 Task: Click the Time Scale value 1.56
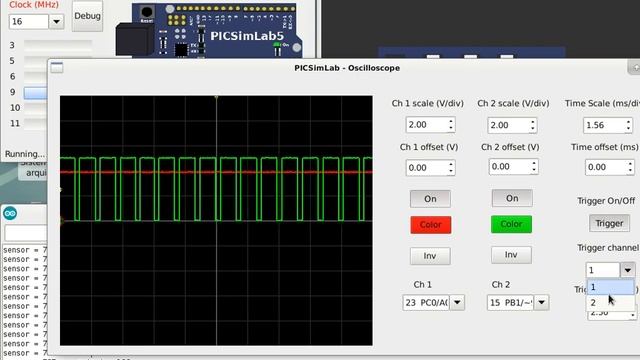coord(604,125)
